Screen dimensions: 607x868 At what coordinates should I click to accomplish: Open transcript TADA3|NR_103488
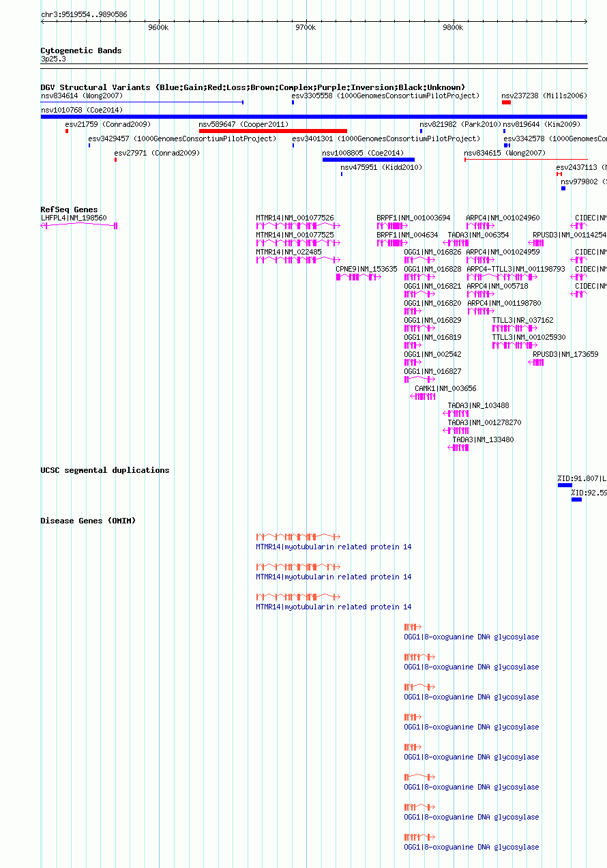pos(478,406)
